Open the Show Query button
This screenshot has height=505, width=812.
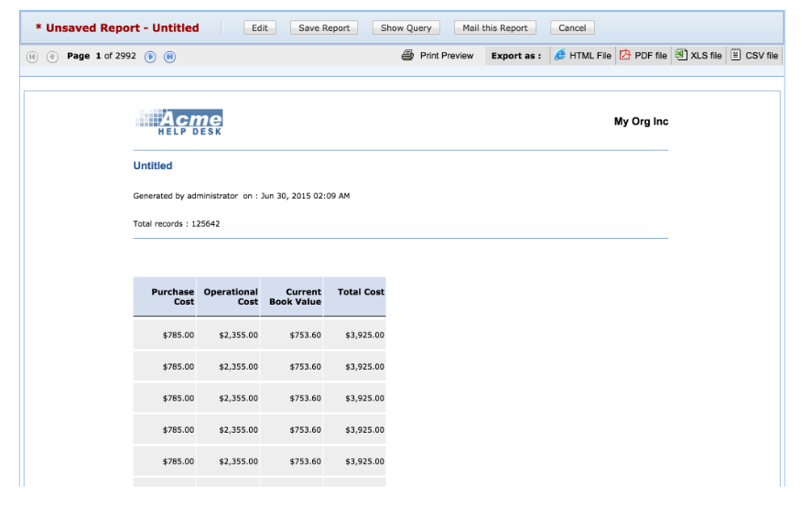pyautogui.click(x=406, y=28)
